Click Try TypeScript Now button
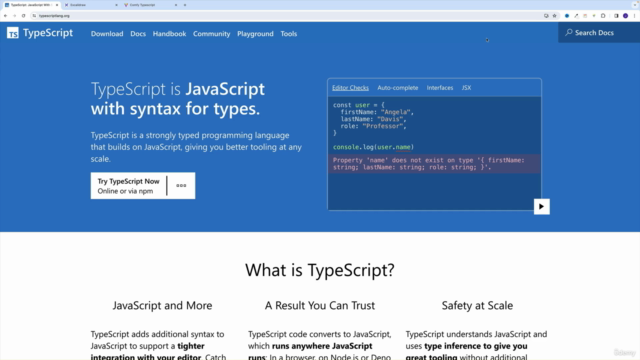Viewport: 640px width, 360px height. [129, 186]
